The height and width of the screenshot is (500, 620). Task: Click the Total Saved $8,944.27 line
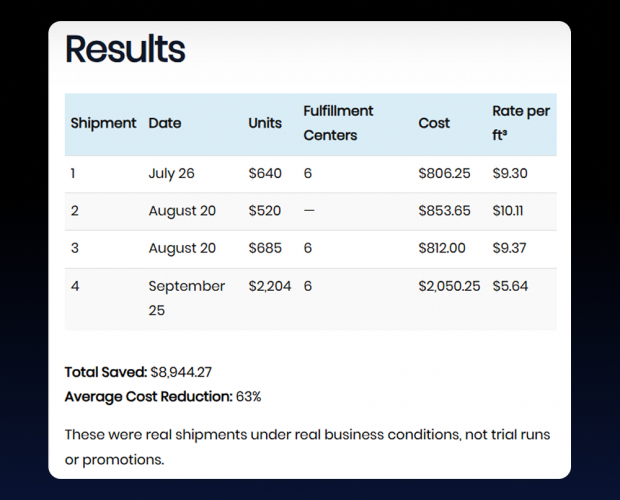(138, 372)
